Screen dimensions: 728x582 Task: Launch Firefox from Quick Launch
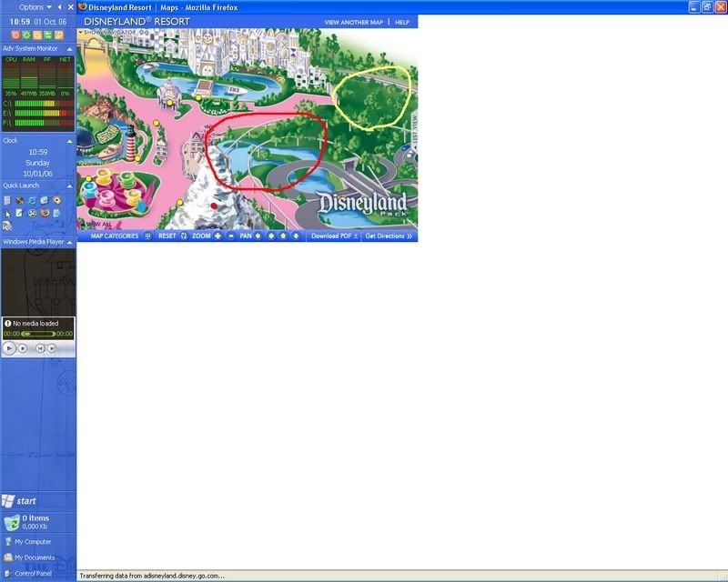[x=45, y=213]
